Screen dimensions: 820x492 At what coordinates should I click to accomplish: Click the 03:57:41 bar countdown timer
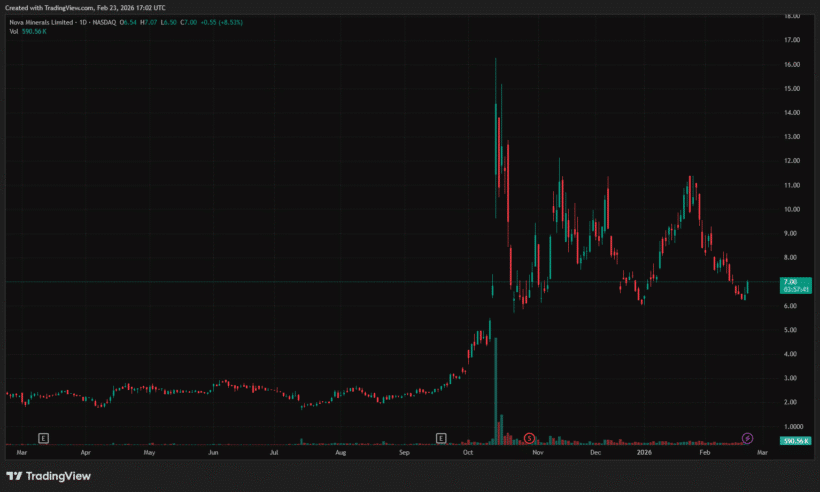[x=796, y=289]
